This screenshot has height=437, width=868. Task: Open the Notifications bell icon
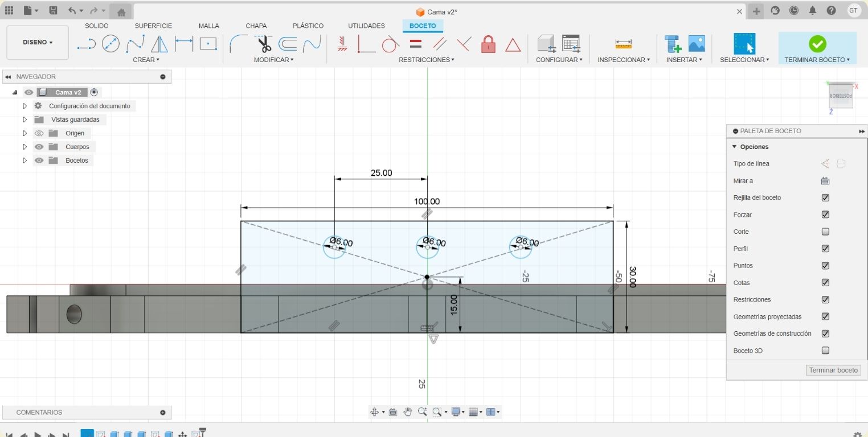812,10
